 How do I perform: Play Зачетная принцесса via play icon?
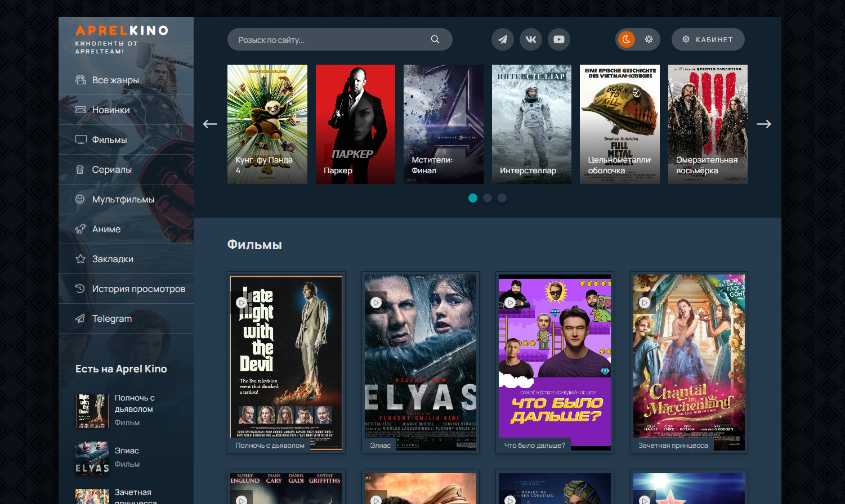645,303
